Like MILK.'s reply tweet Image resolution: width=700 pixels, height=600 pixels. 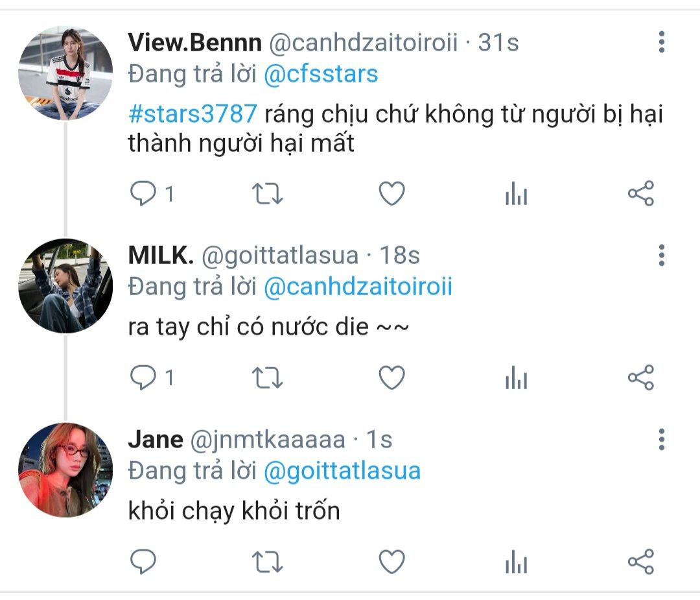click(x=391, y=378)
